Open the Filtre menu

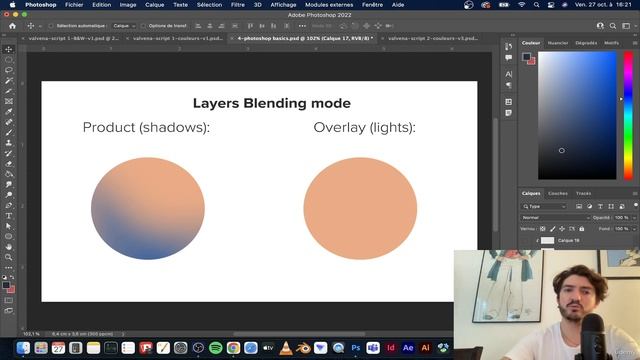(x=238, y=5)
